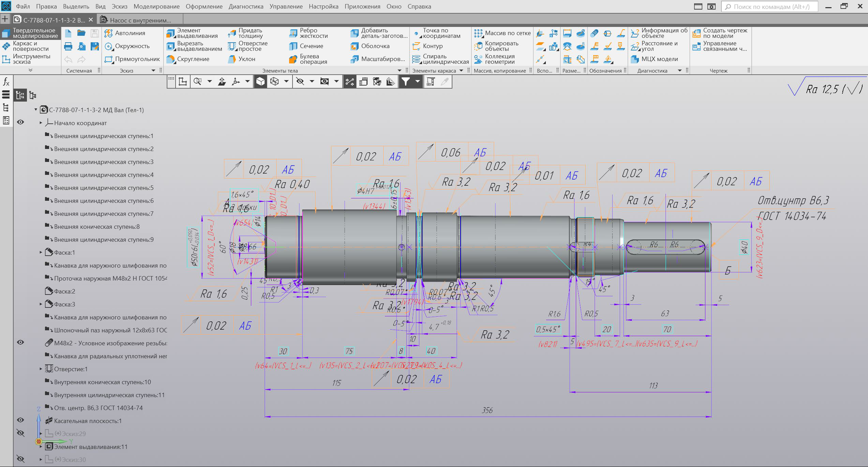Show the hidden Эскиз:29 sketch
The height and width of the screenshot is (467, 868).
pos(20,433)
